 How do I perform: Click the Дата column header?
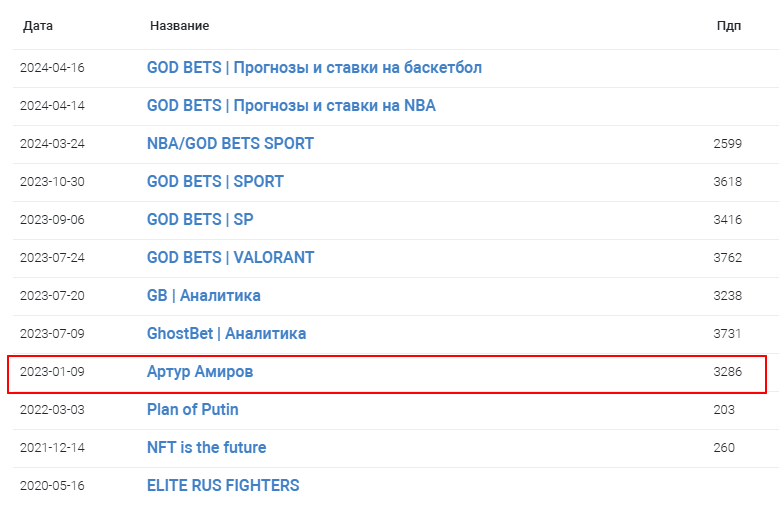[38, 26]
